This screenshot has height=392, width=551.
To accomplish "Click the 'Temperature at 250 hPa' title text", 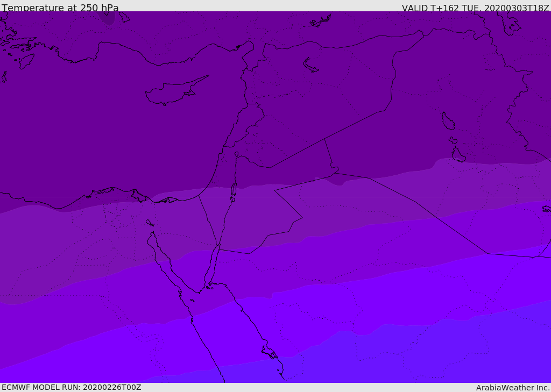I will coord(60,8).
